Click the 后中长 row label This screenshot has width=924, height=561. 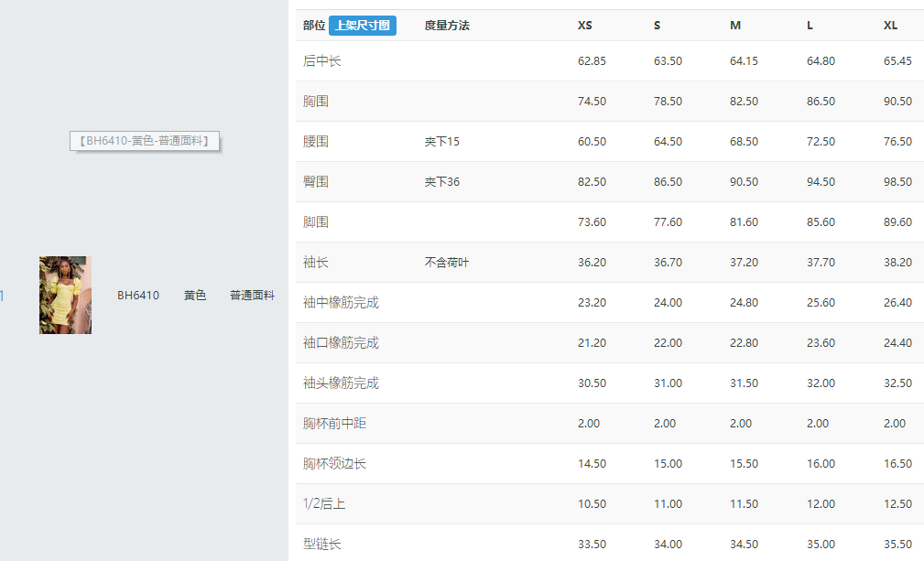pos(321,60)
